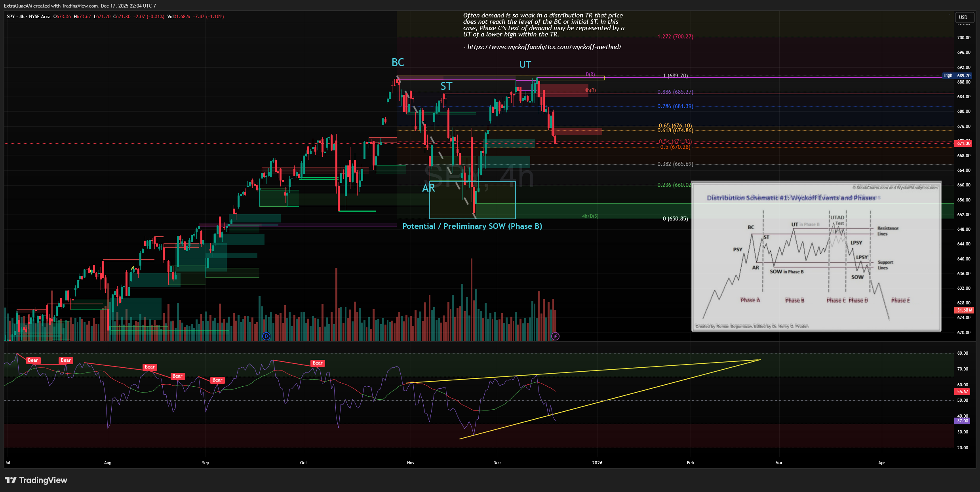Click the purple lightning event marker icon
Image resolution: width=980 pixels, height=492 pixels.
coord(556,336)
